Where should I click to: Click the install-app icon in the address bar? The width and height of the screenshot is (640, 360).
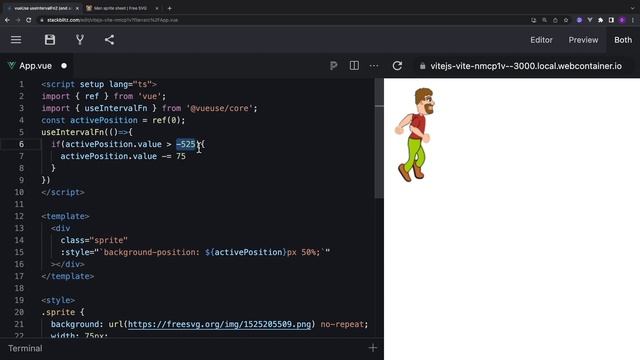coord(533,20)
